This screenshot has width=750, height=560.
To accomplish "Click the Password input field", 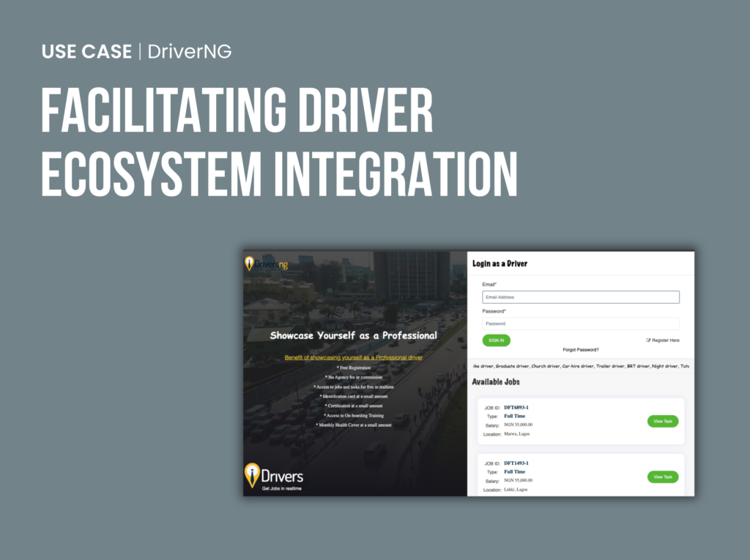I will pos(581,324).
